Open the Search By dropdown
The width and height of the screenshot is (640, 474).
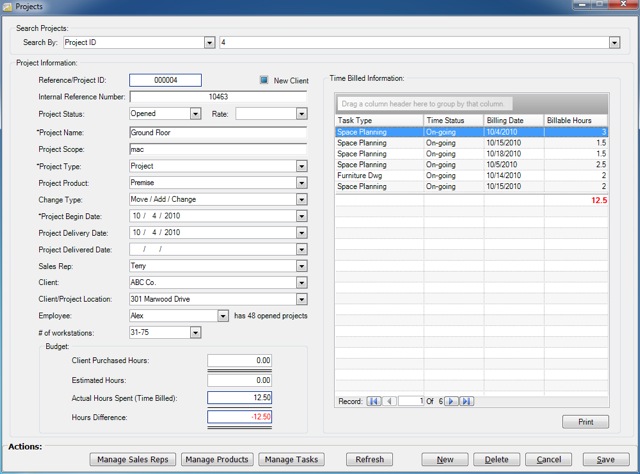point(210,43)
